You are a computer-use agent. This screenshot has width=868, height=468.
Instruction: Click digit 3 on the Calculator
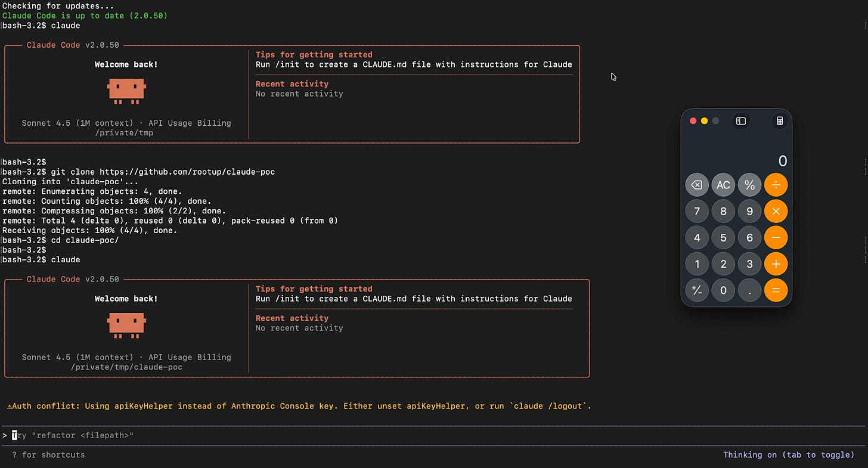click(x=749, y=264)
